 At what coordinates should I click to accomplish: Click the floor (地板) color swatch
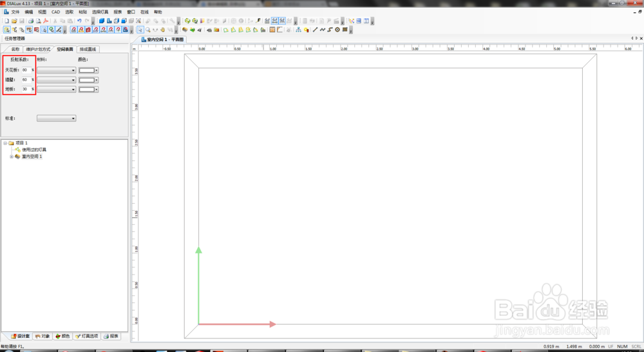click(87, 89)
